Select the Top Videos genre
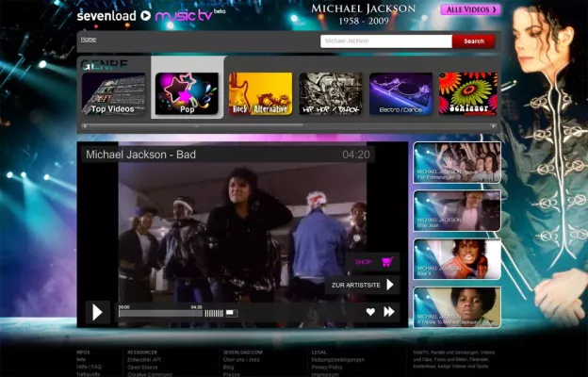 coord(113,94)
